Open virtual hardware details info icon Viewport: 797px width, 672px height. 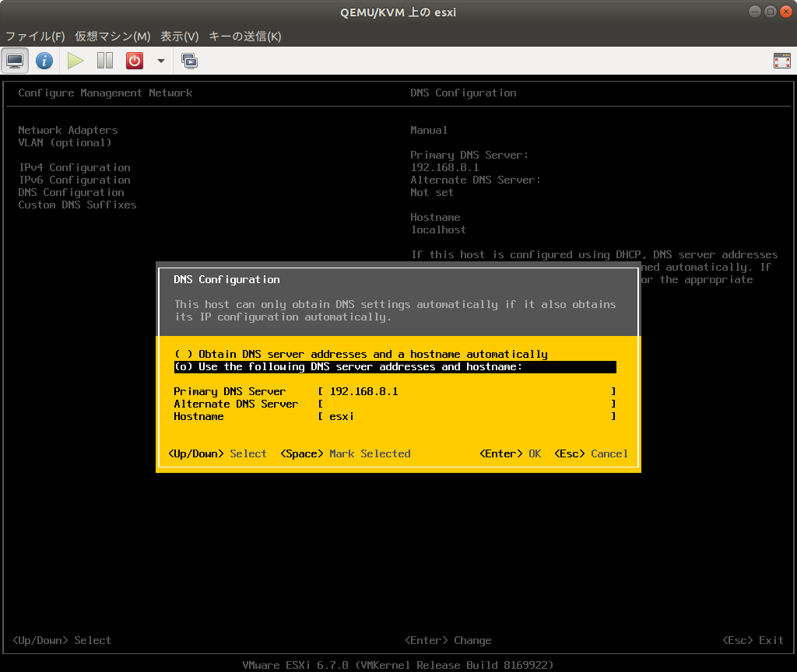point(44,61)
